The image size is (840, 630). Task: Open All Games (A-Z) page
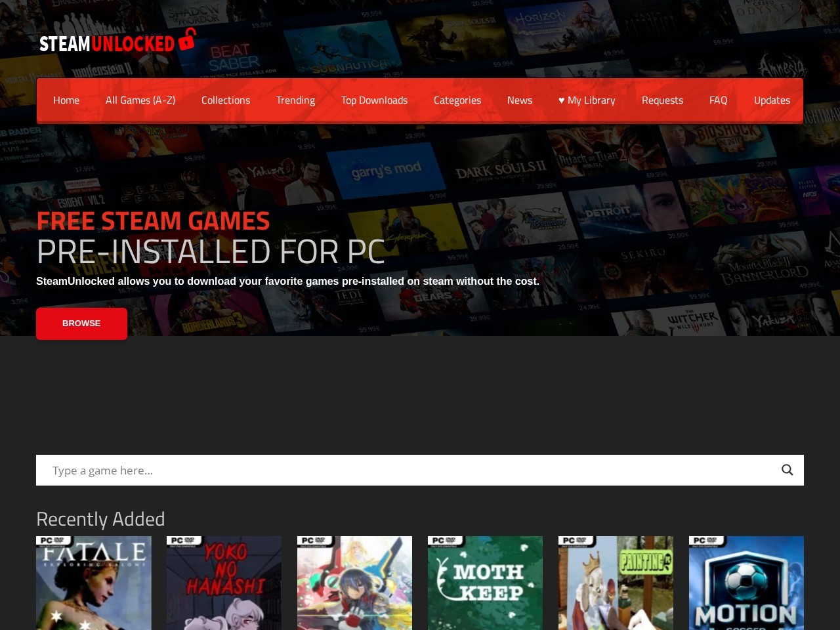click(x=140, y=100)
